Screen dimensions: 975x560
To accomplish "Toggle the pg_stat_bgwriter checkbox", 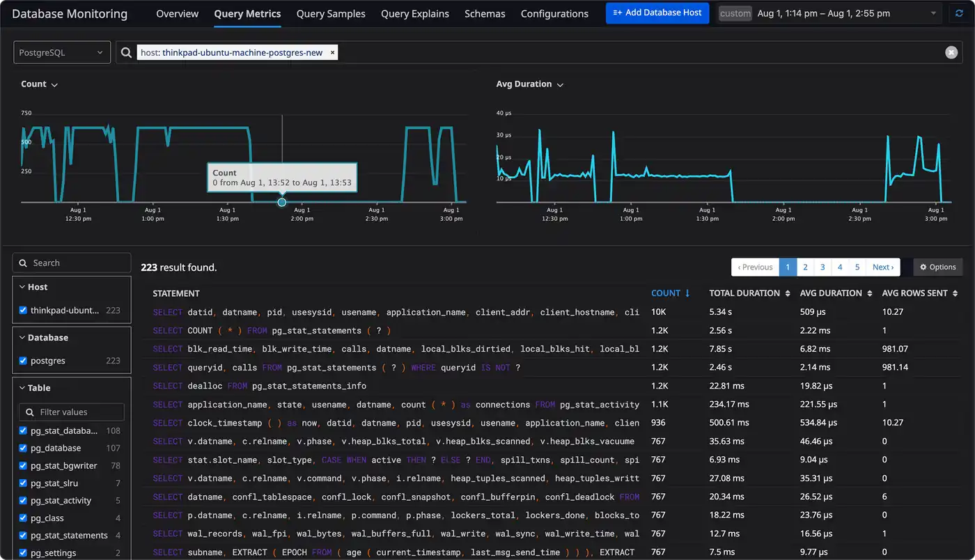I will point(23,465).
